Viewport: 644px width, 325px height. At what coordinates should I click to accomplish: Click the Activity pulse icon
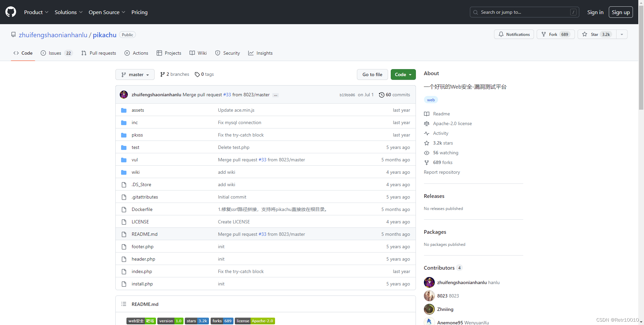click(x=427, y=133)
